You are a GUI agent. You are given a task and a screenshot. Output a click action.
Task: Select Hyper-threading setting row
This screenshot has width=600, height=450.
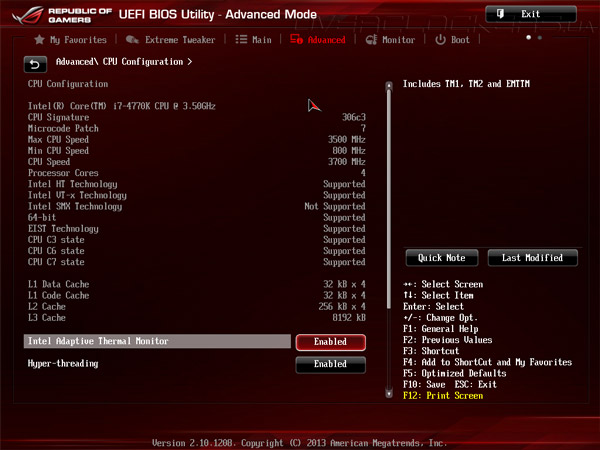click(157, 364)
